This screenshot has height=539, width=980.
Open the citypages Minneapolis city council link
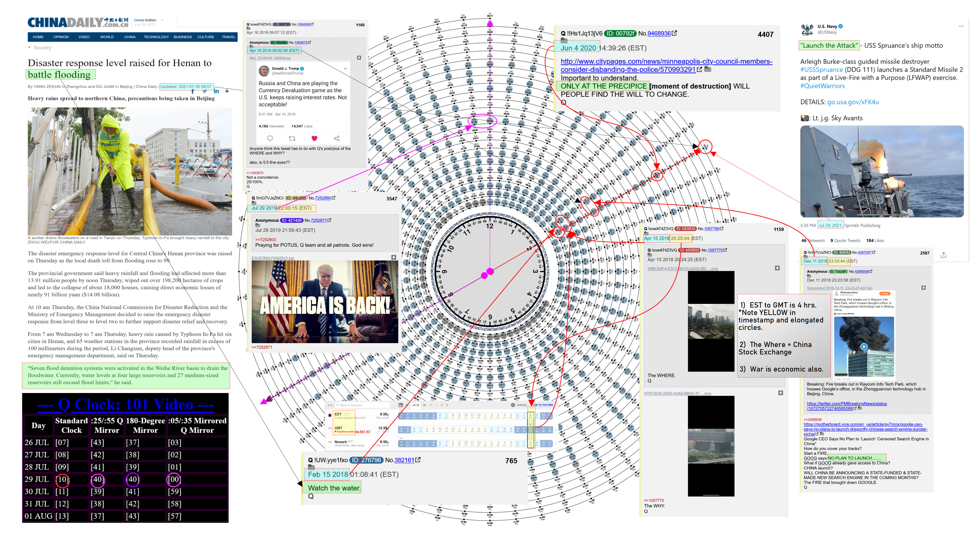[x=666, y=65]
